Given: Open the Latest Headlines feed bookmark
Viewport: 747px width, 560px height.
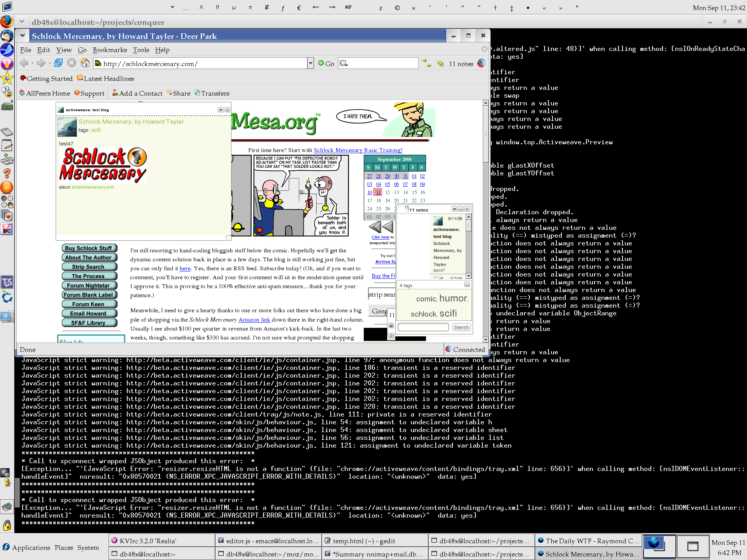Looking at the screenshot, I should point(105,79).
